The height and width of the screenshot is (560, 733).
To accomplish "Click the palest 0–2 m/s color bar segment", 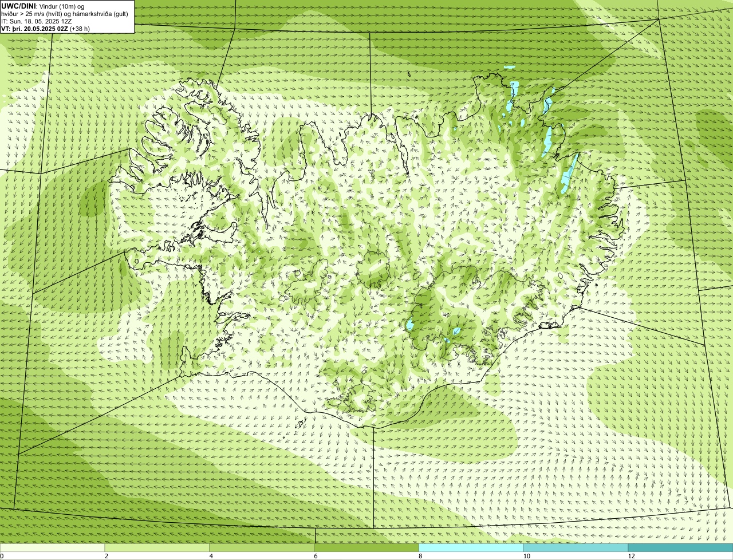I will coord(53,548).
